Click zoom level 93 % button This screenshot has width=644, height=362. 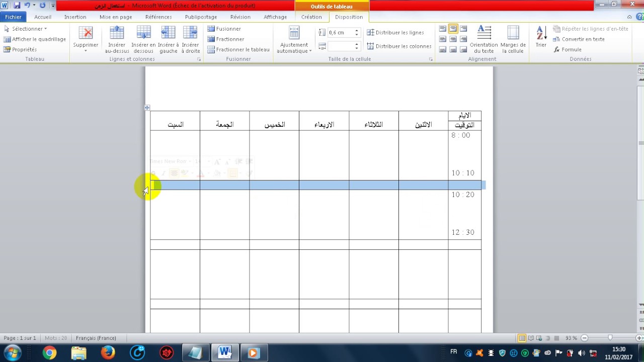[571, 338]
